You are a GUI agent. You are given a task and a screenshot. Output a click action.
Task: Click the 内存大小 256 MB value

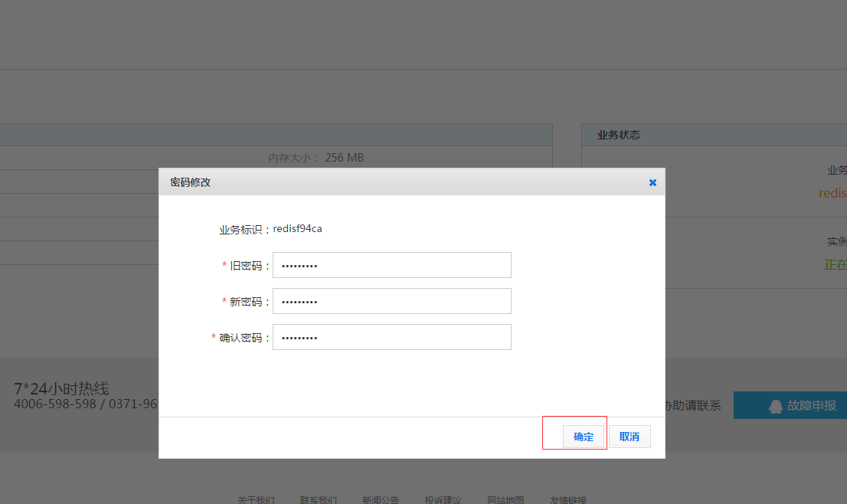344,158
